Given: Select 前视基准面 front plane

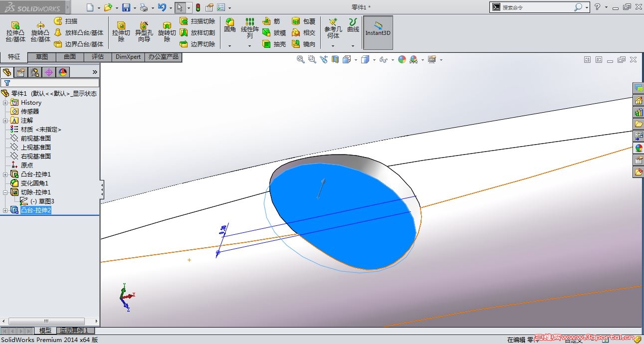Looking at the screenshot, I should [35, 139].
